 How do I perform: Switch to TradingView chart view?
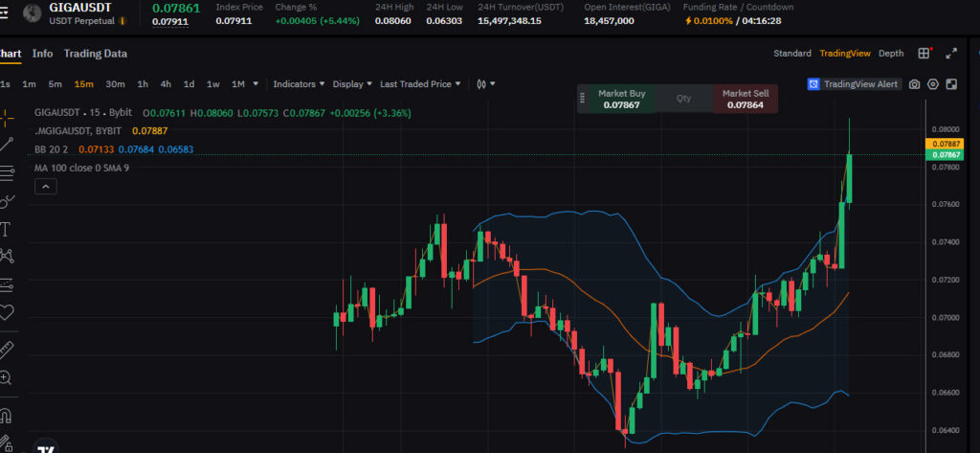(845, 54)
